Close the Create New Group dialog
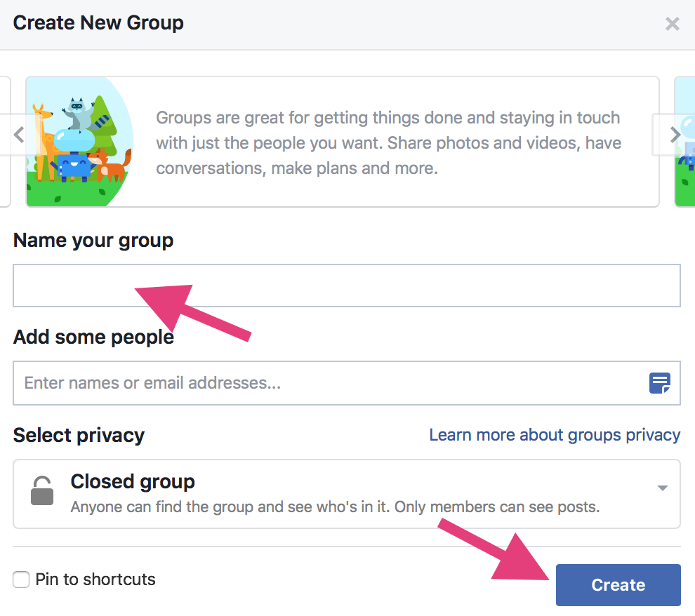 coord(672,23)
